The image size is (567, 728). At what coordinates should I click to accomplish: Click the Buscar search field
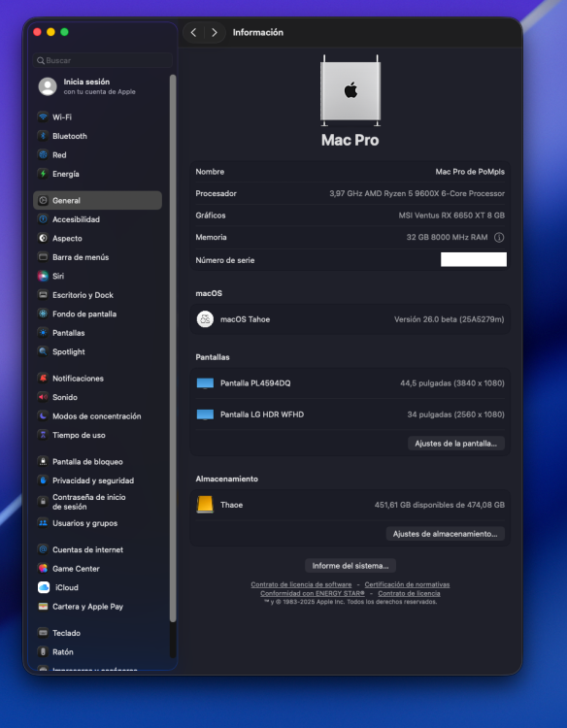click(x=103, y=60)
